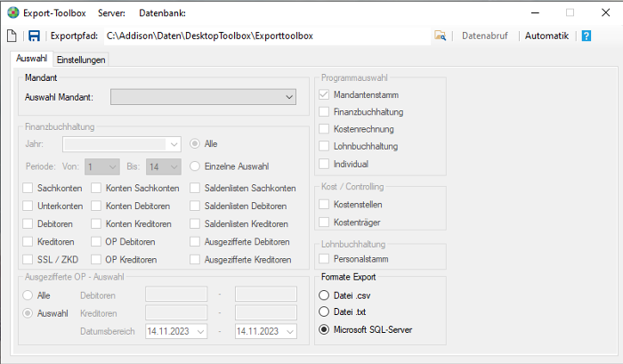
Task: Tick the Konten Debitoren checkbox
Action: (x=96, y=206)
